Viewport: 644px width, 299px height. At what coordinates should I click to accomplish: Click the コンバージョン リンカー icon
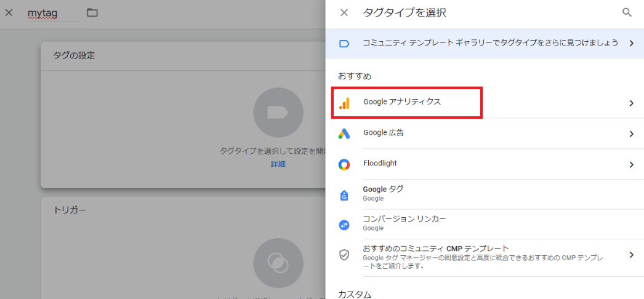coord(344,225)
